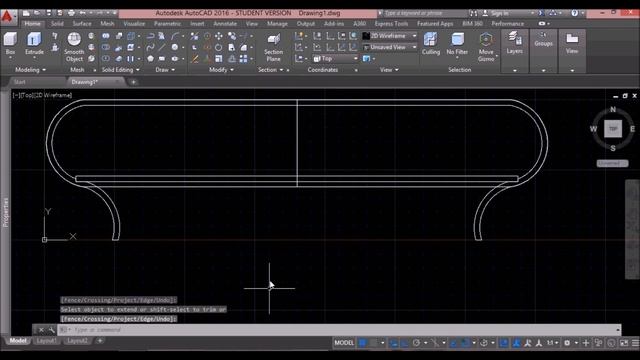Choose the Smooth Object mesh tool
Screen dimensions: 640x360
74,47
